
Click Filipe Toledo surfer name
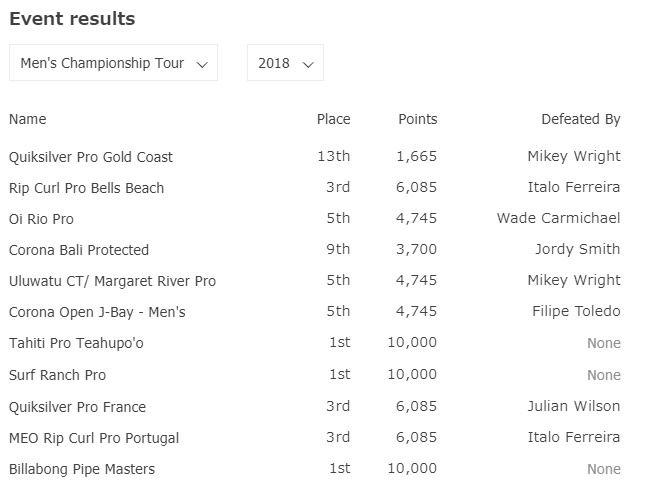click(576, 311)
